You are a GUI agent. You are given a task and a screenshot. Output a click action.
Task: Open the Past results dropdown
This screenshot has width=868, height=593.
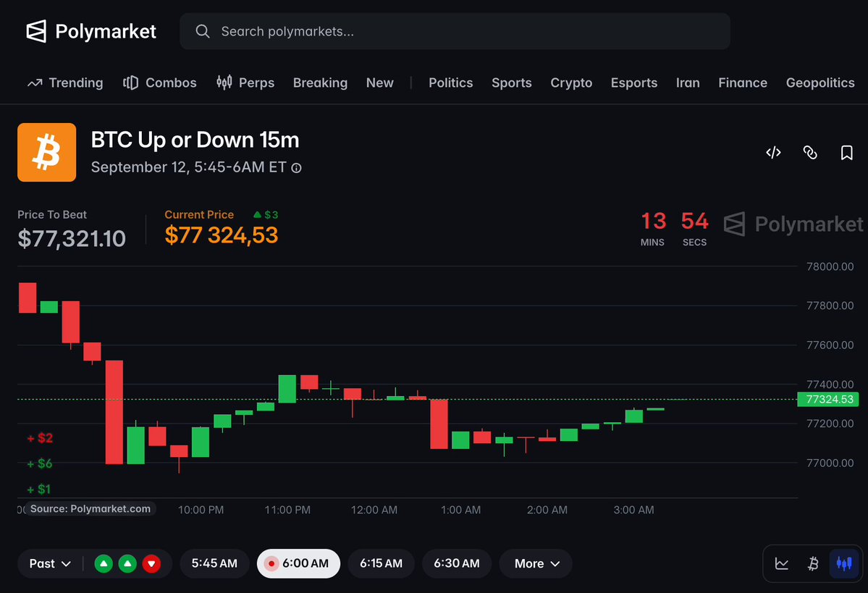(50, 563)
